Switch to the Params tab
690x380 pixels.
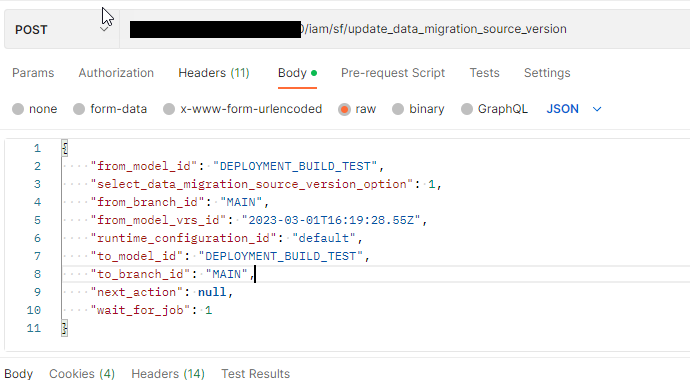pos(33,73)
